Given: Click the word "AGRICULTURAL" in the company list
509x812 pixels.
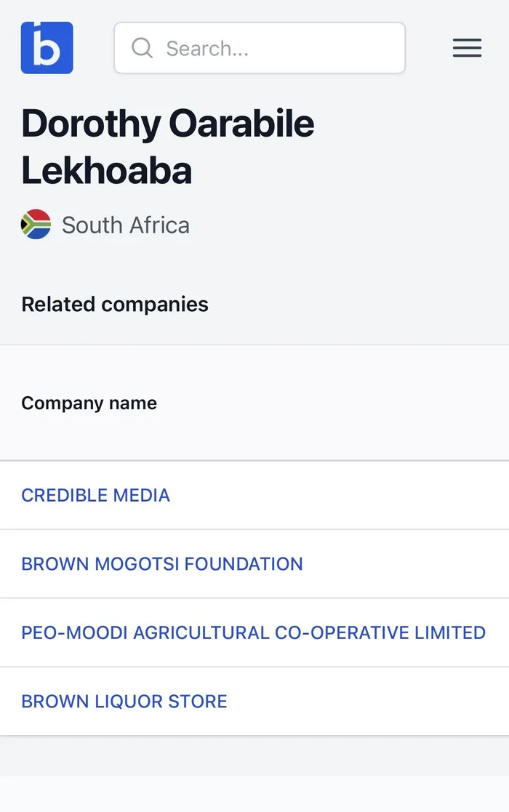Looking at the screenshot, I should 196,632.
